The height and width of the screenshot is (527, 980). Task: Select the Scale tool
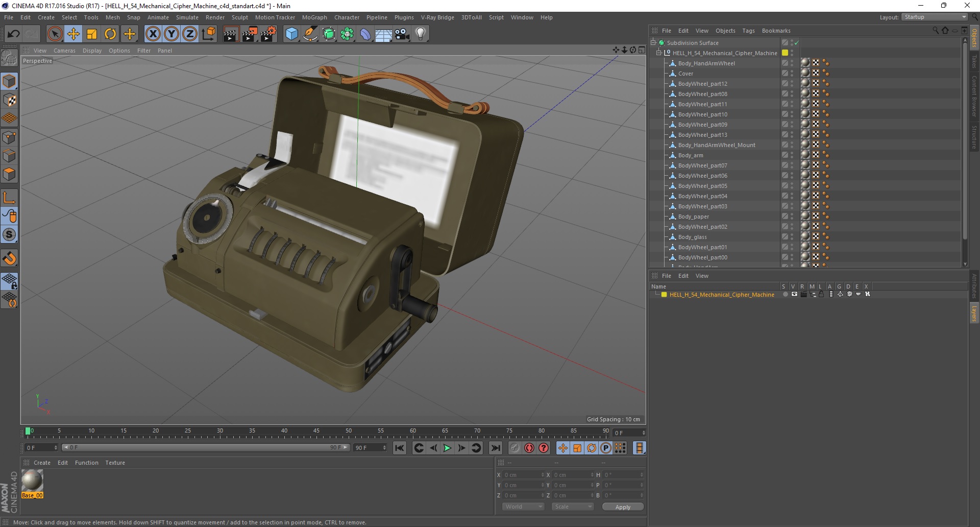[x=92, y=34]
